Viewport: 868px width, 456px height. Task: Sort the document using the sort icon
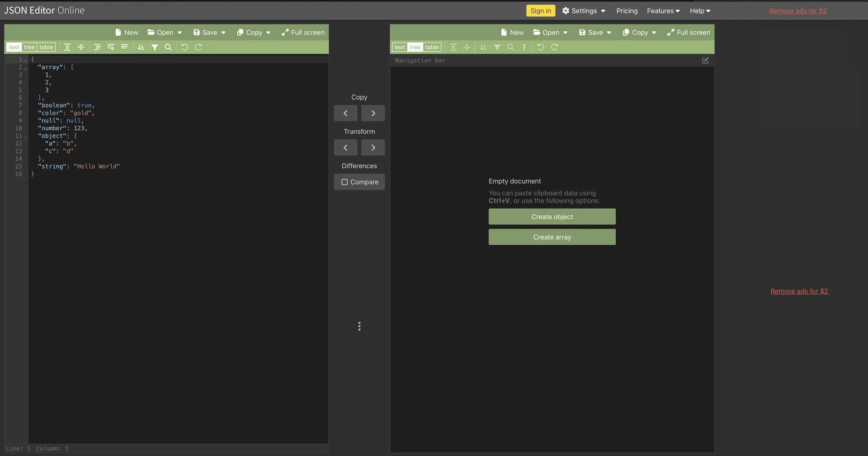pyautogui.click(x=141, y=47)
